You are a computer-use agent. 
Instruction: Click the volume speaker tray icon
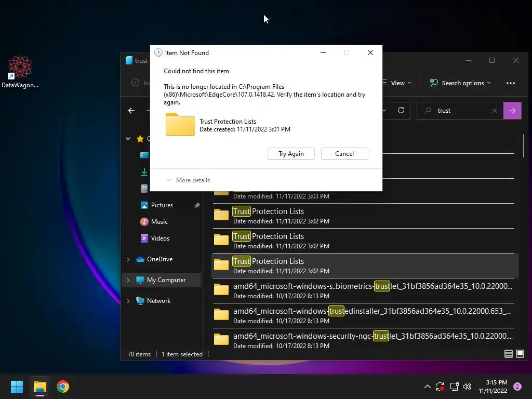[467, 387]
